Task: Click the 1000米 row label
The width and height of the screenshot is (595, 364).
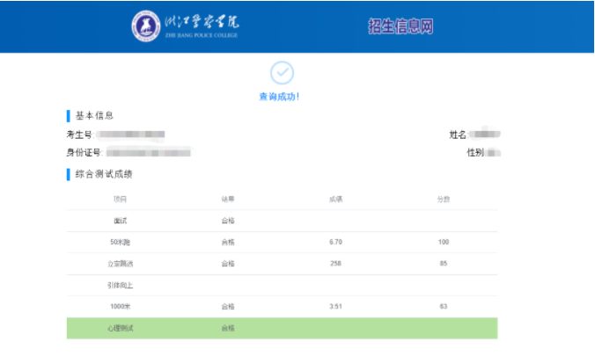Action: pos(121,306)
